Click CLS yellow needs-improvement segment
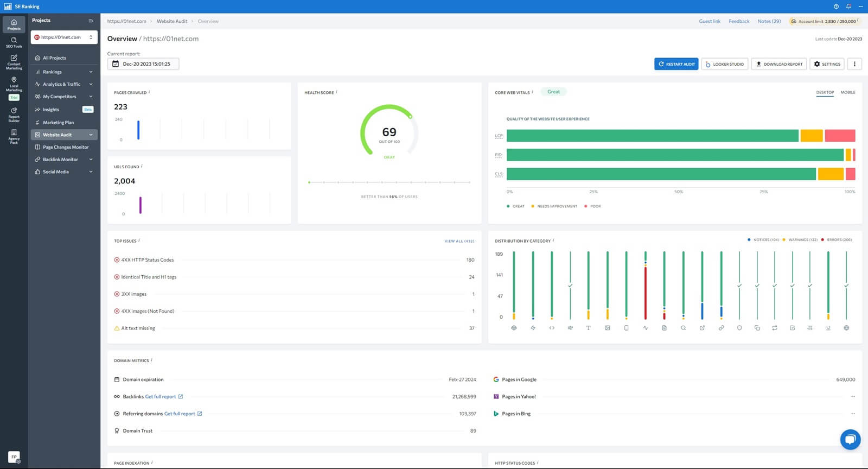The height and width of the screenshot is (469, 868). point(831,174)
